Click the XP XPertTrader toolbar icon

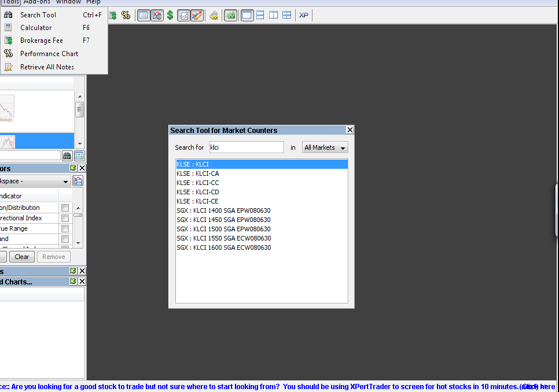pyautogui.click(x=303, y=15)
